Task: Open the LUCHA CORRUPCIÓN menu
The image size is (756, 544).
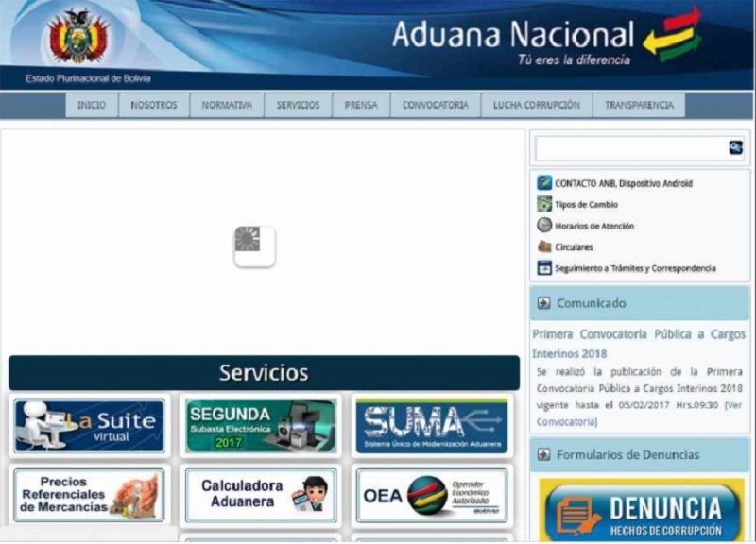Action: click(537, 105)
